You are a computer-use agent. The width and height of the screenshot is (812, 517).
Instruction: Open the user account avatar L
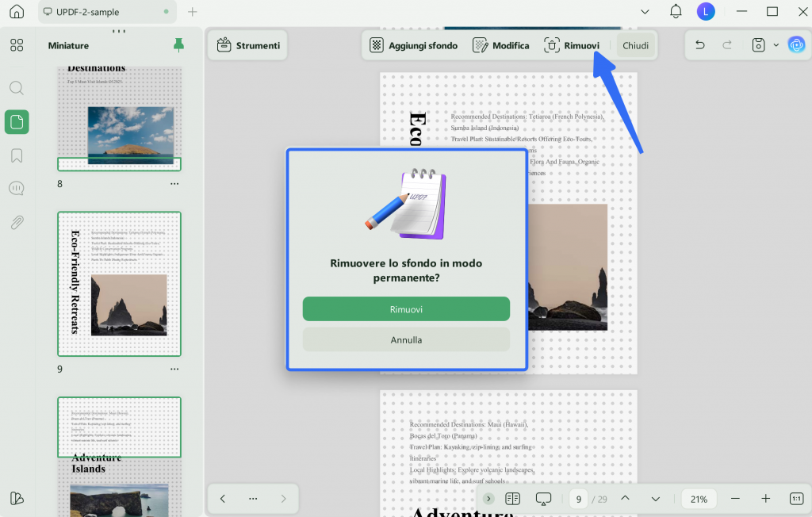[705, 11]
